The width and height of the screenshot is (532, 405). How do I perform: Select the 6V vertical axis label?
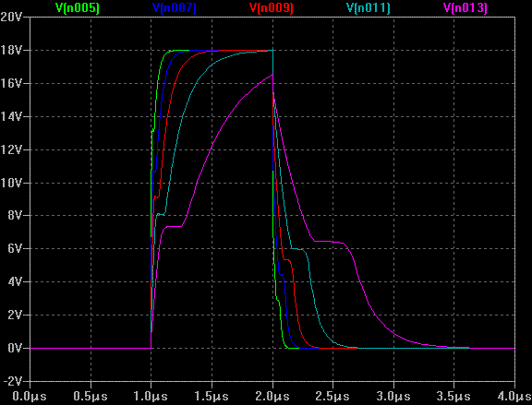tap(15, 249)
